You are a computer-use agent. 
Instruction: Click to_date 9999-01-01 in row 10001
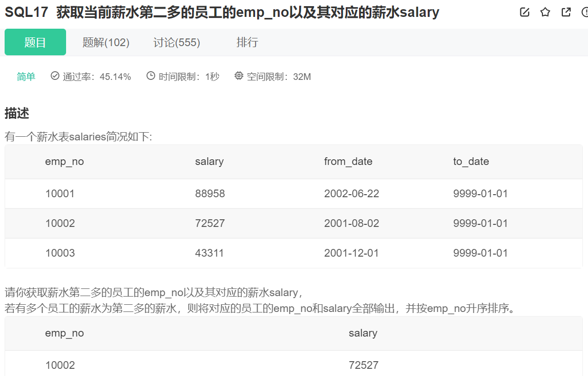pyautogui.click(x=480, y=194)
